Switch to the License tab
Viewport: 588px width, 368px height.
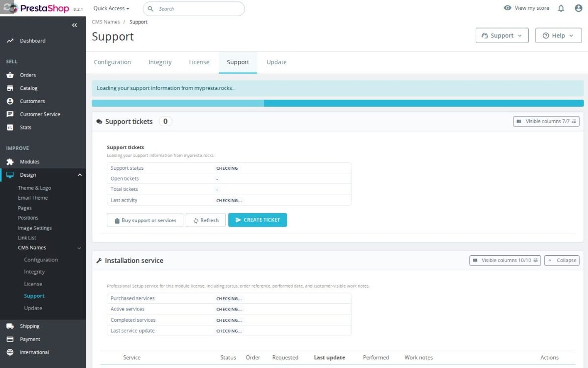pyautogui.click(x=199, y=62)
